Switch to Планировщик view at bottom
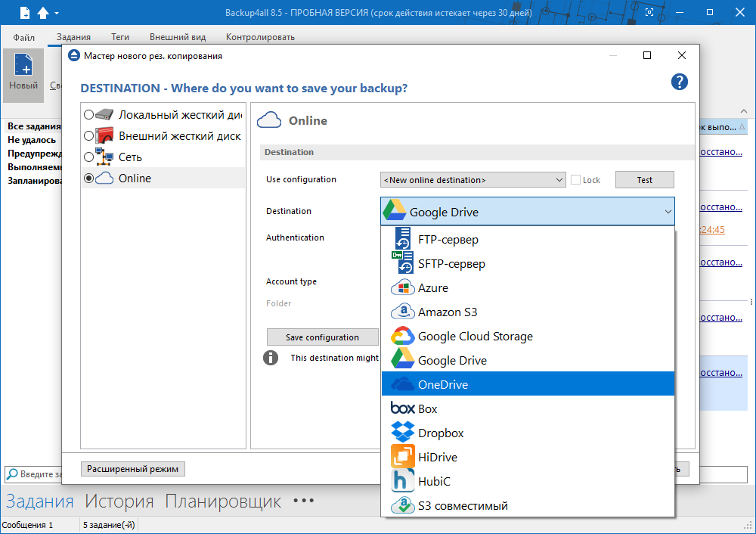Viewport: 756px width, 534px height. coord(223,501)
